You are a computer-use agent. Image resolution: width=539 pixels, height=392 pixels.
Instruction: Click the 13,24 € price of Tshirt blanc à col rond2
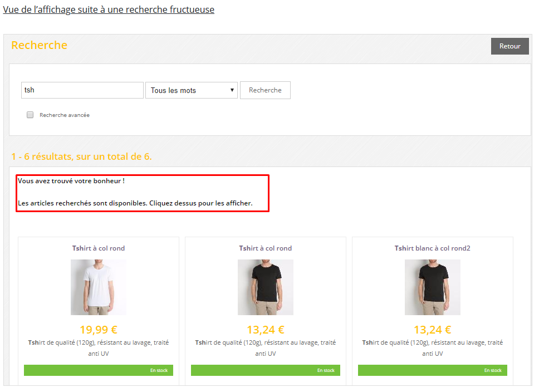(x=433, y=330)
